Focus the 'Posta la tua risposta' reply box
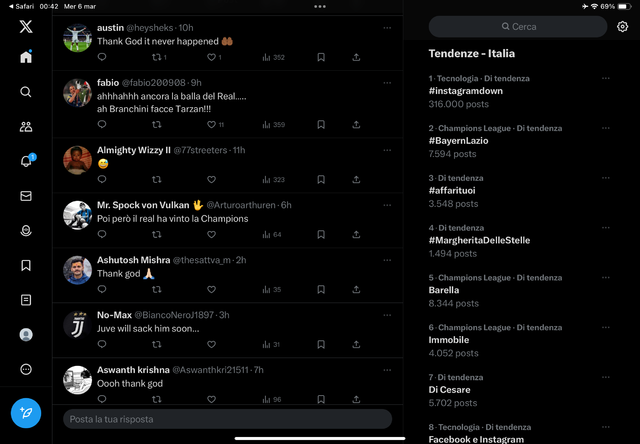The height and width of the screenshot is (444, 640). (227, 419)
